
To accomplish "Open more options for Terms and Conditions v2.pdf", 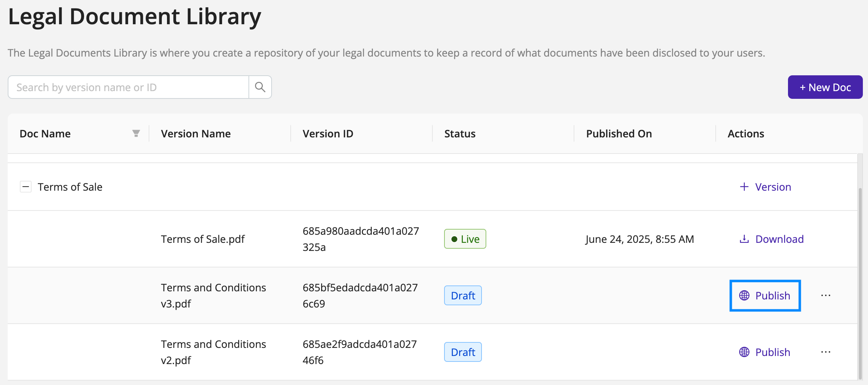I will pos(826,352).
